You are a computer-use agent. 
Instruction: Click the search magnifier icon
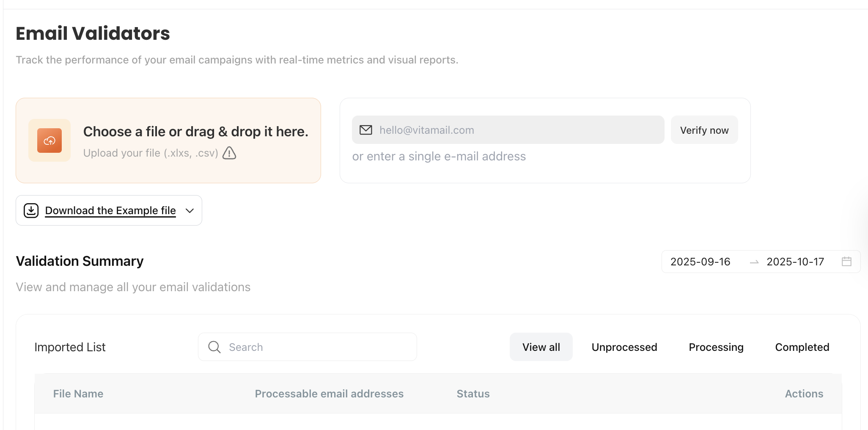214,347
